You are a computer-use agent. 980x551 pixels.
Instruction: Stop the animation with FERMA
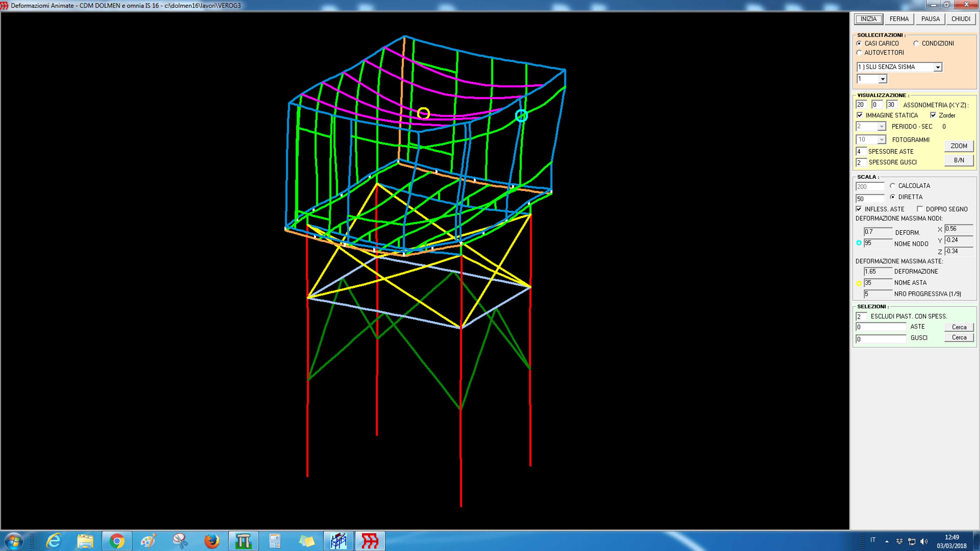(x=899, y=19)
